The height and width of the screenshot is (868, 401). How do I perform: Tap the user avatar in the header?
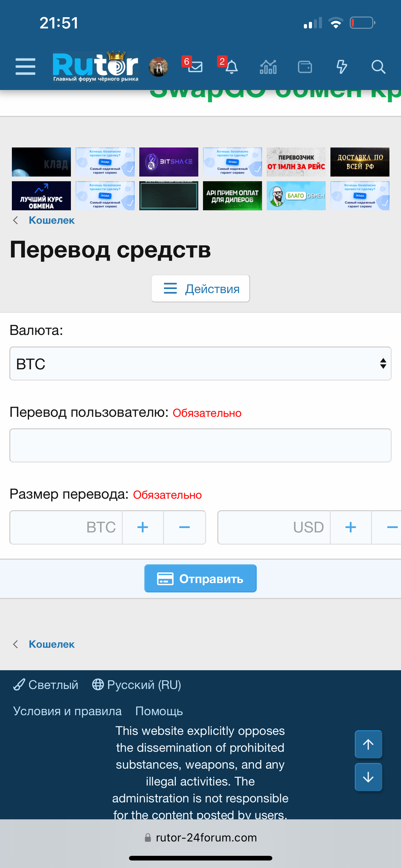click(x=158, y=67)
